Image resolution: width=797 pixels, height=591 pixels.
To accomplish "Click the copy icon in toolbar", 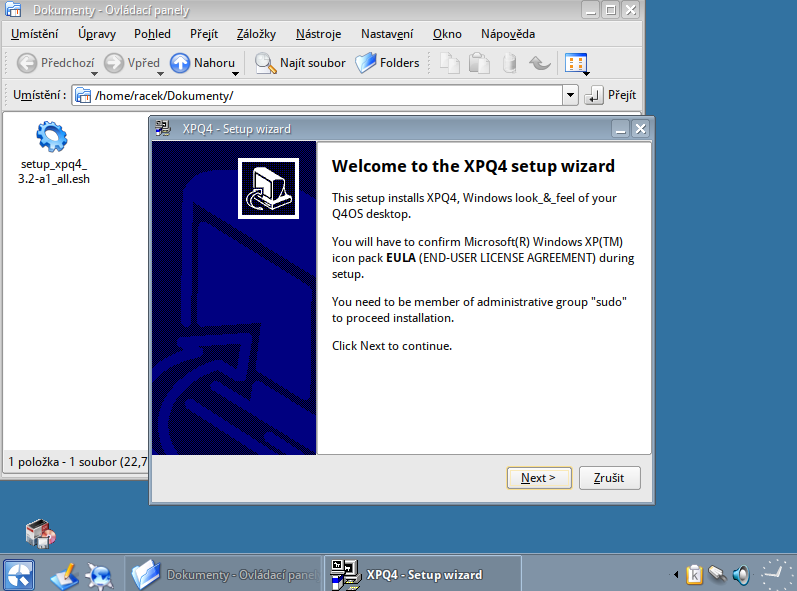I will pos(449,63).
